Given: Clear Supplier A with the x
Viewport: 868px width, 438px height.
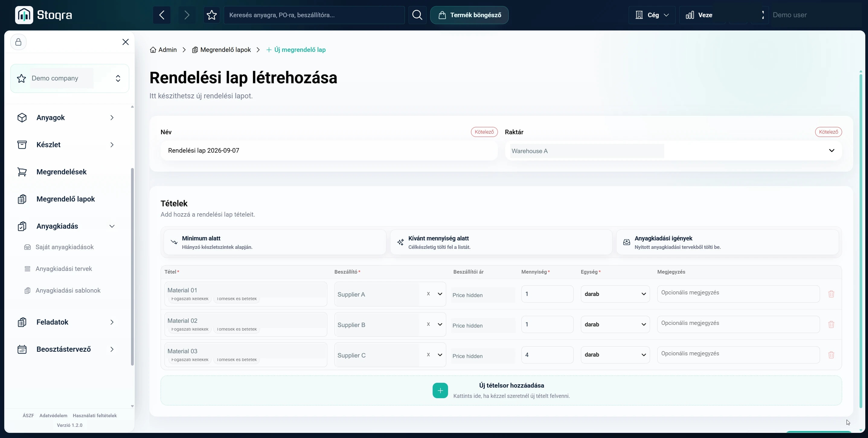Looking at the screenshot, I should (x=428, y=294).
